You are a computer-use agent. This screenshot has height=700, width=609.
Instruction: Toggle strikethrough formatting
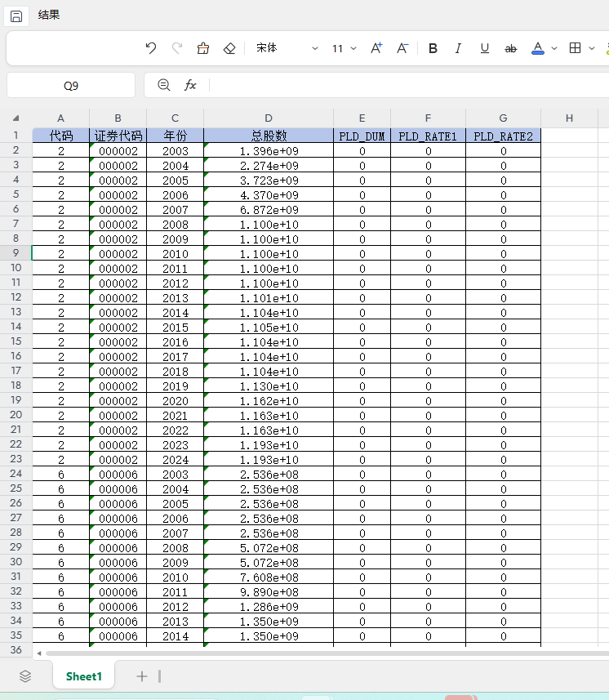[511, 49]
